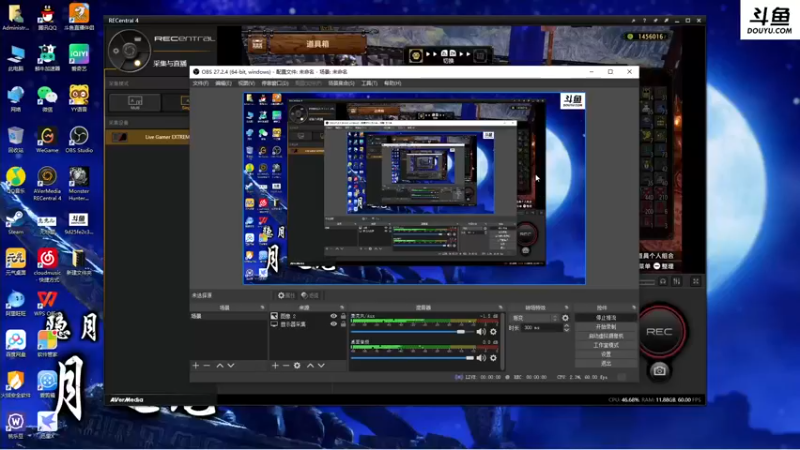Screen dimensions: 800x450
Task: Click the RECentral mode dial
Action: click(x=129, y=51)
